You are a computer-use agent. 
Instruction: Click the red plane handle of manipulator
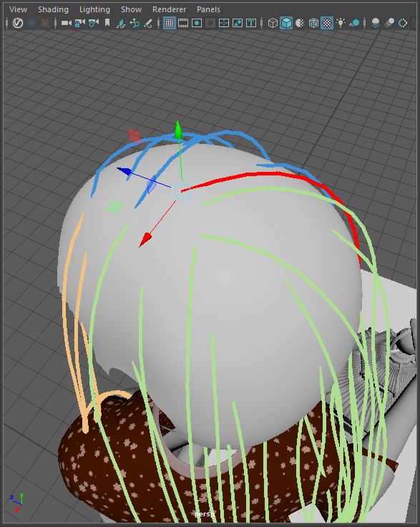(135, 136)
